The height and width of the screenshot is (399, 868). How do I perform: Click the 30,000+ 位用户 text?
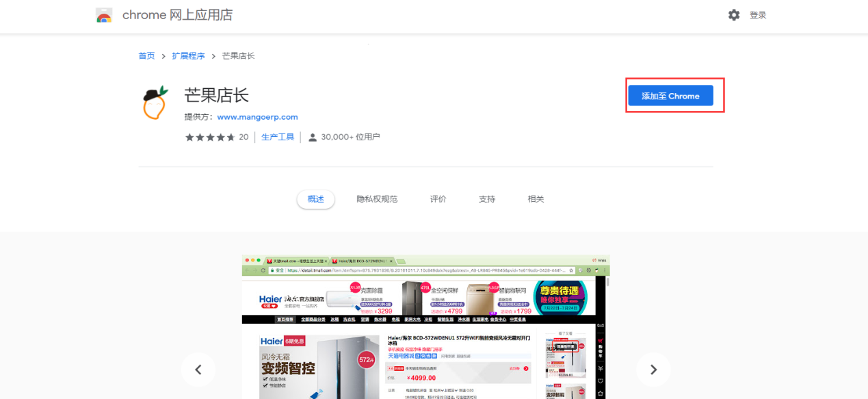[x=350, y=137]
